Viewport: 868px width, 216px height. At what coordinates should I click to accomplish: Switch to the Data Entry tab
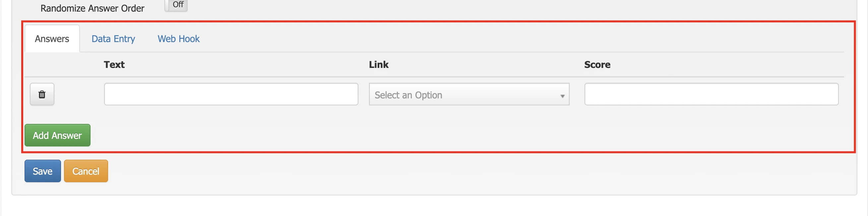click(x=113, y=39)
